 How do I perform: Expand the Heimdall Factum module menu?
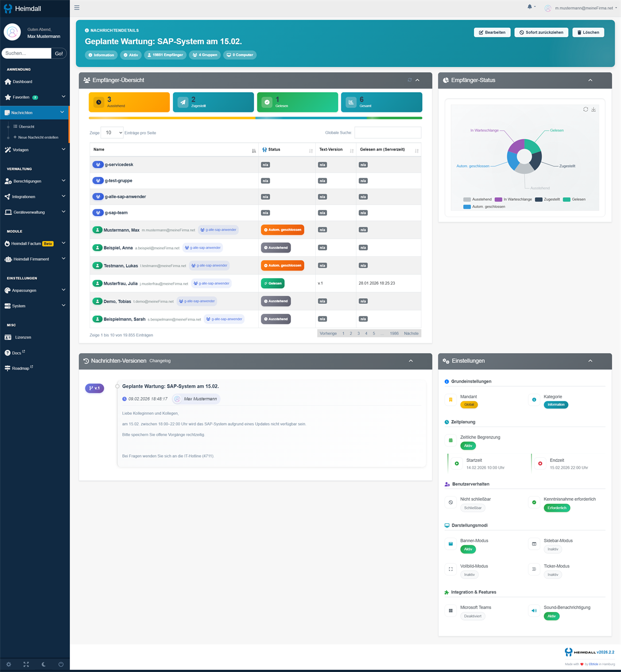[35, 243]
